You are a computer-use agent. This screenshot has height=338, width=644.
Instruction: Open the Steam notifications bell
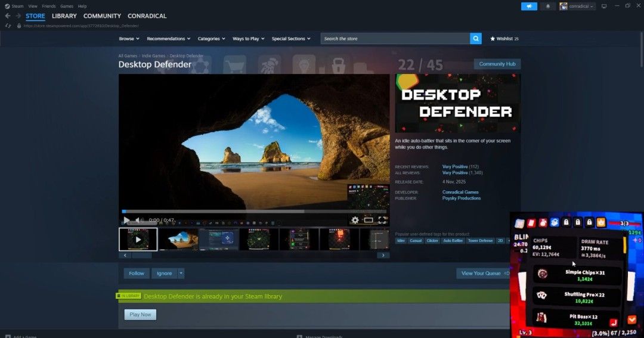click(548, 6)
